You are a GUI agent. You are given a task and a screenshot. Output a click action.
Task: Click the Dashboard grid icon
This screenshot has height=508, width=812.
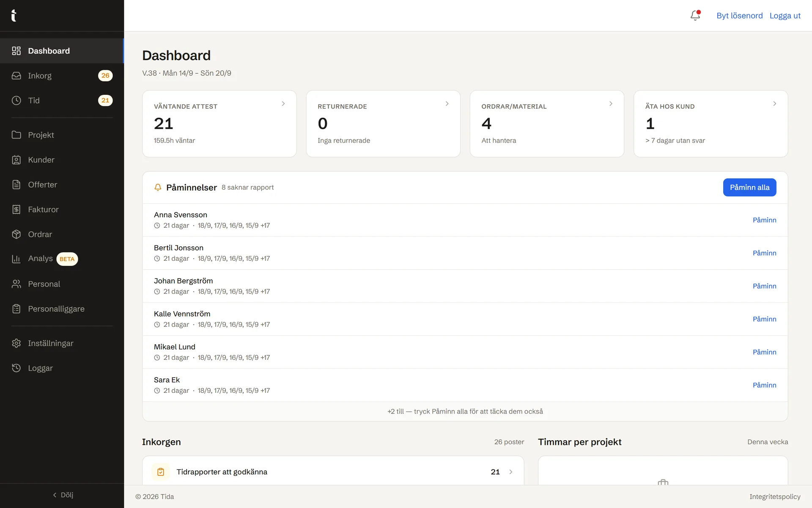tap(16, 51)
